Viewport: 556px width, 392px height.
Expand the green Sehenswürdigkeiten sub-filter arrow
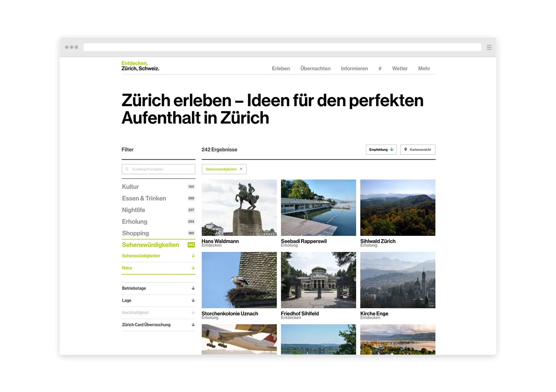coord(193,256)
